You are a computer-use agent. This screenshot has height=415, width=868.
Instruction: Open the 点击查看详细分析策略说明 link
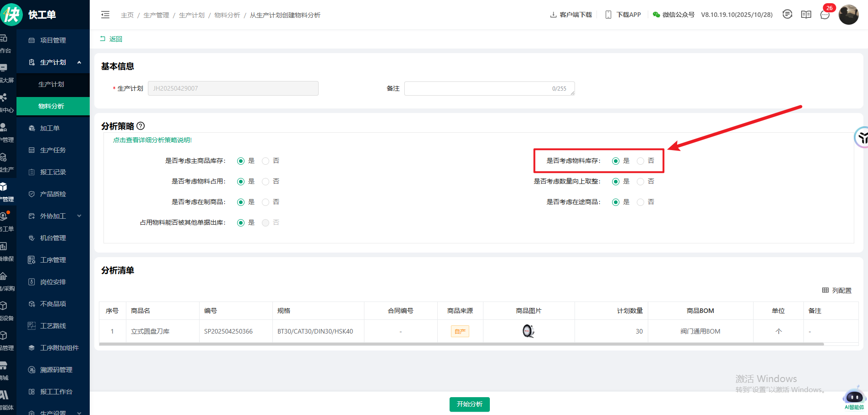[x=152, y=140]
